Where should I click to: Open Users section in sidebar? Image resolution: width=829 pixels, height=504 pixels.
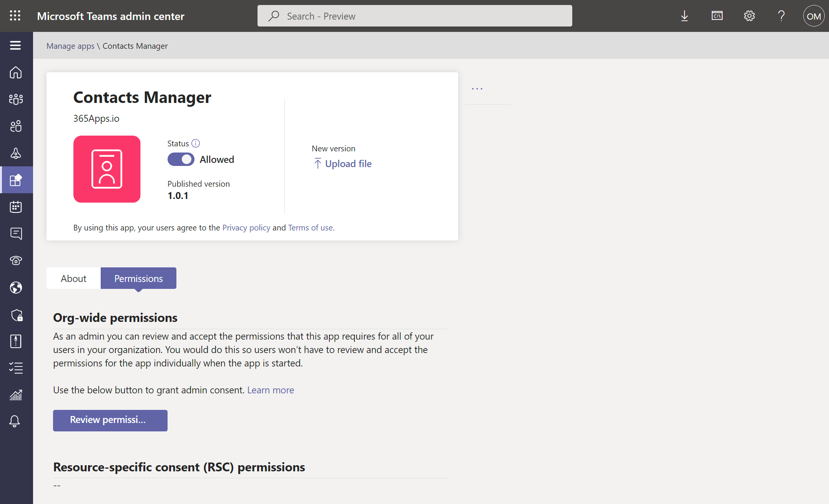tap(16, 126)
